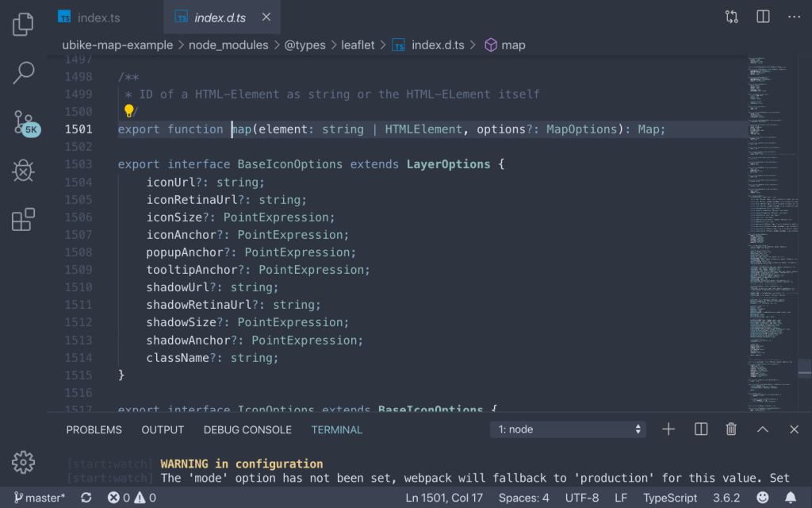Screen dimensions: 812x508
Task: Click the synchronize changes icon
Action: pyautogui.click(x=86, y=498)
